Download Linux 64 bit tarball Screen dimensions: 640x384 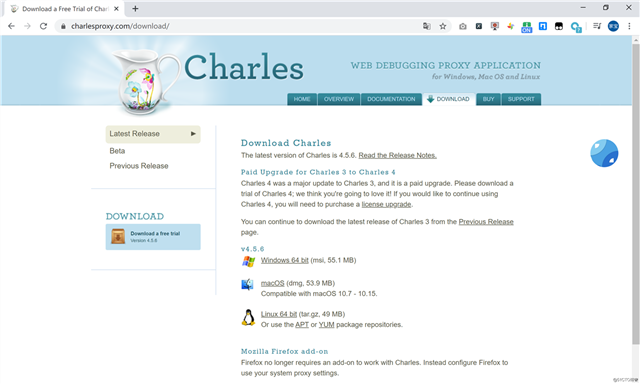tap(279, 314)
